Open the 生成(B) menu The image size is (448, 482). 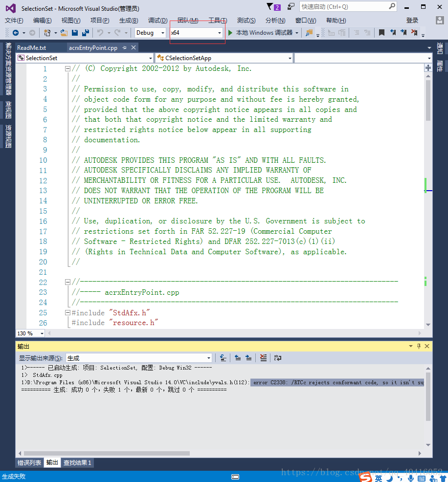129,21
